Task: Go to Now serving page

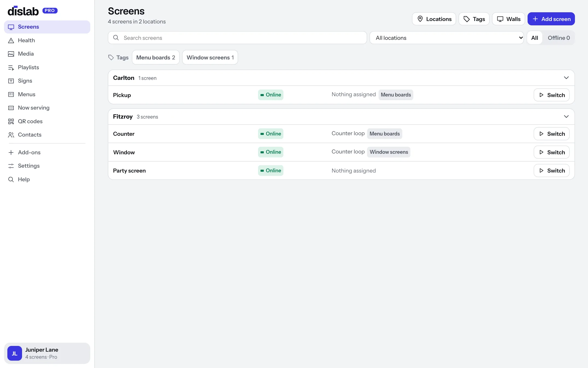Action: click(47, 108)
